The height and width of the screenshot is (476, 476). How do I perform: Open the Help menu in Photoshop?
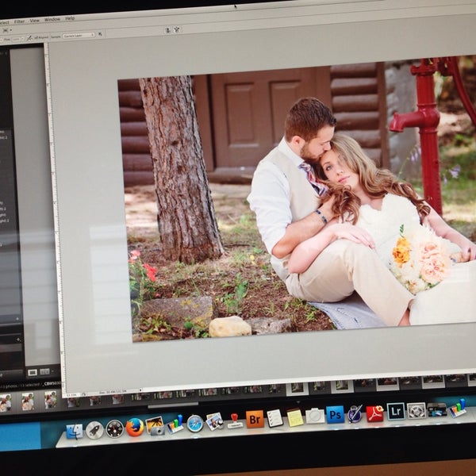(x=70, y=18)
